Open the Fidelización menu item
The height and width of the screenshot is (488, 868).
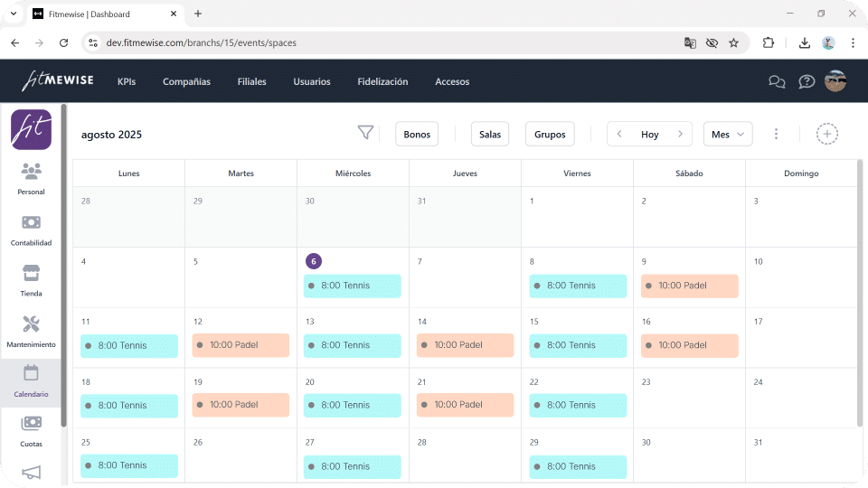(x=382, y=81)
